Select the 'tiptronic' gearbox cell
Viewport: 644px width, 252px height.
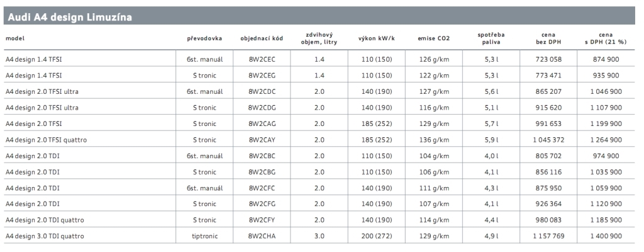click(x=204, y=236)
